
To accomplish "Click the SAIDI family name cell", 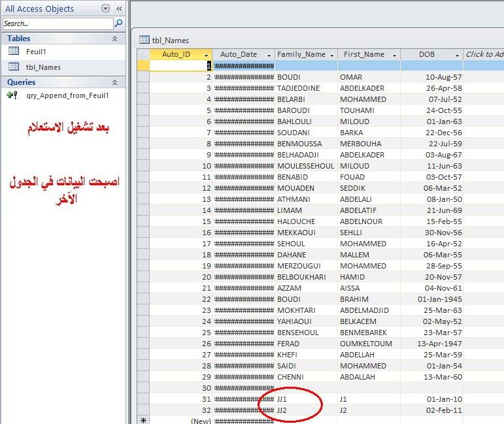I will tap(306, 366).
